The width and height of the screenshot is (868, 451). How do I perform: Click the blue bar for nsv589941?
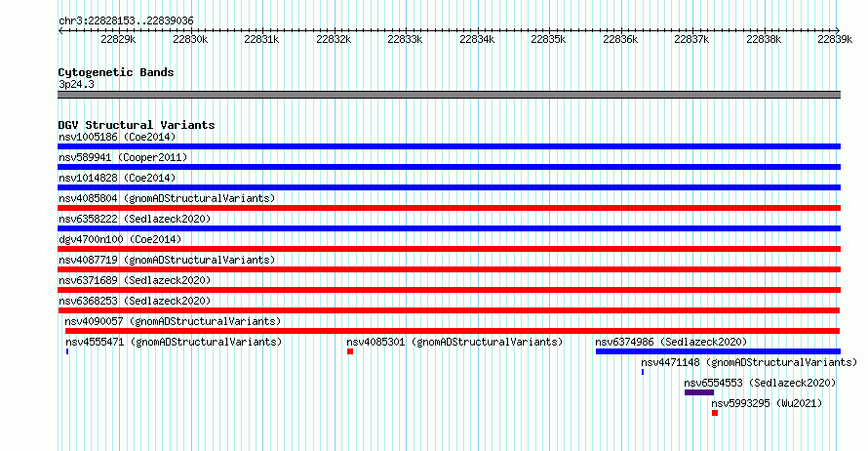point(449,167)
